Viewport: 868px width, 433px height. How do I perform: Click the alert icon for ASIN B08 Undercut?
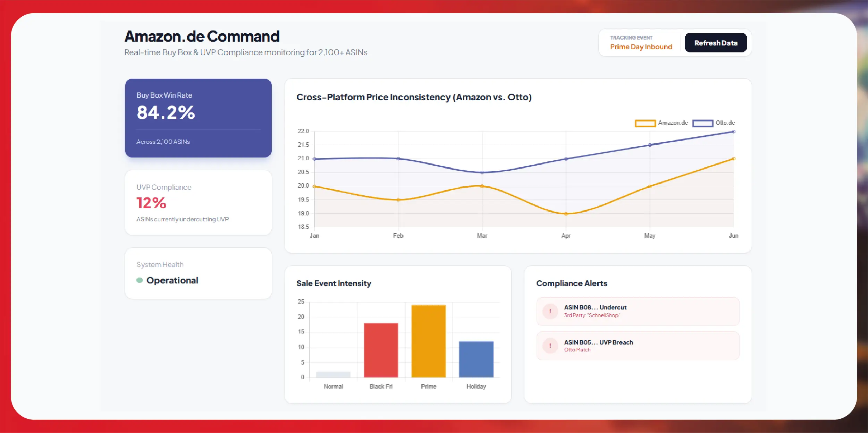(x=550, y=311)
